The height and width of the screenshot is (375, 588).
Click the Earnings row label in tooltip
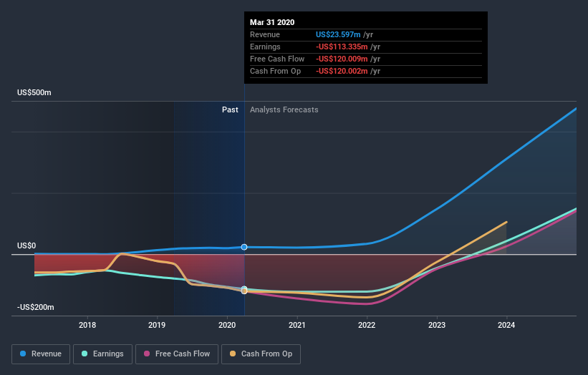click(265, 47)
